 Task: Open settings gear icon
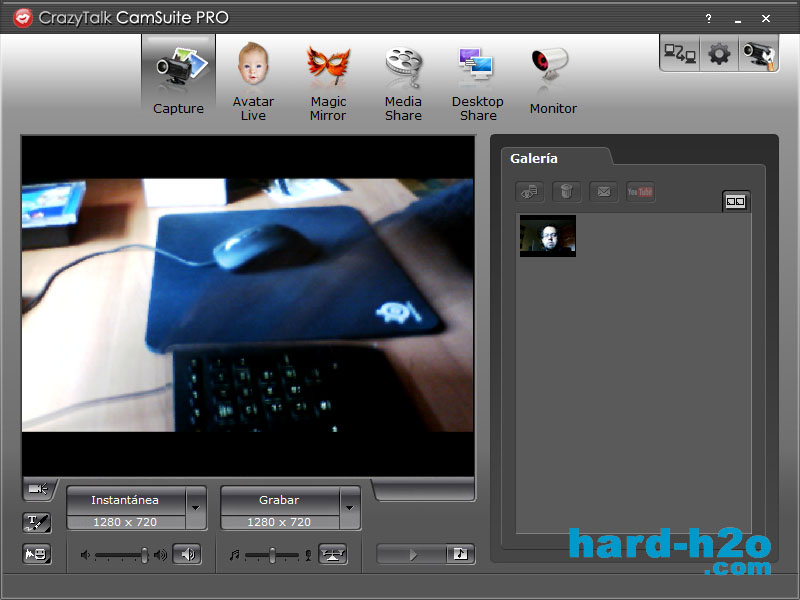point(719,54)
